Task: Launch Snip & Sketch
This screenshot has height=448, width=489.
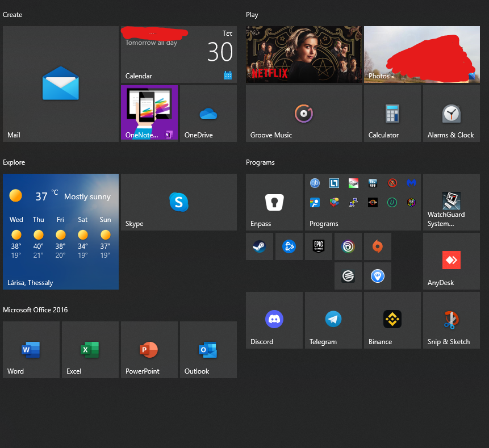Action: [452, 320]
